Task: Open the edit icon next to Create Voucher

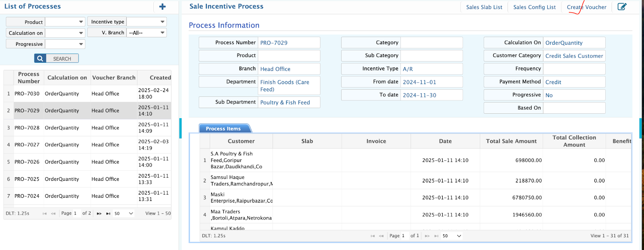Action: click(622, 6)
